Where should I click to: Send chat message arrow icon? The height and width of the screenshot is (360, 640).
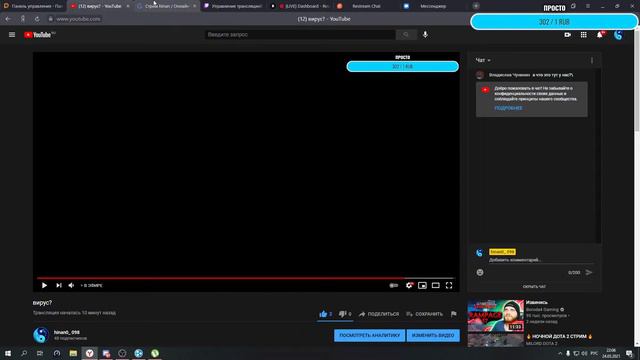pyautogui.click(x=589, y=272)
